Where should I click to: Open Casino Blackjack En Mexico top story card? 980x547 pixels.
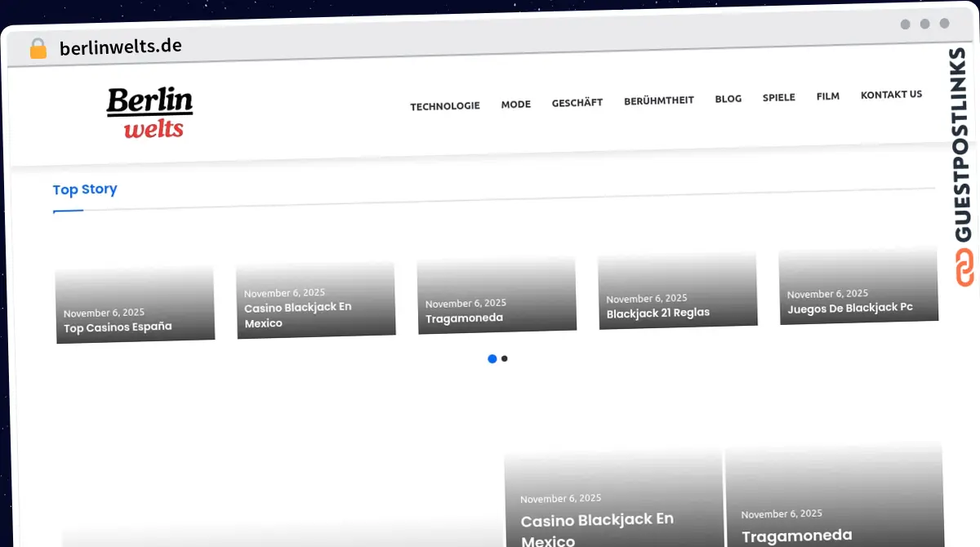pyautogui.click(x=297, y=315)
